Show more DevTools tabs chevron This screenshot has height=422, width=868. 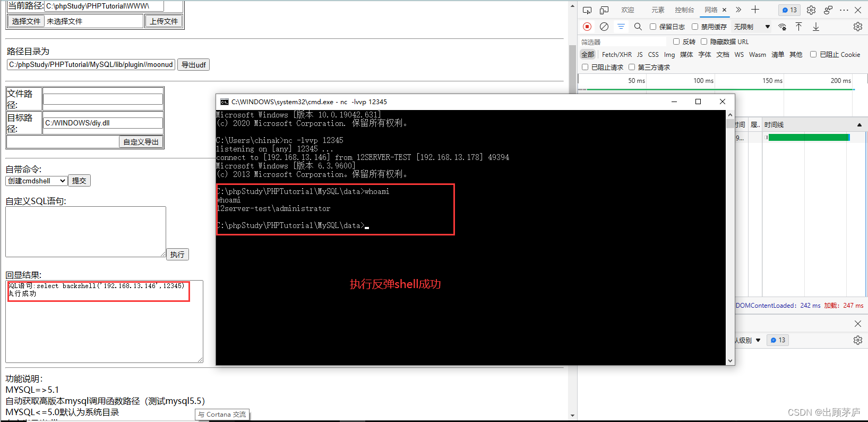[738, 10]
